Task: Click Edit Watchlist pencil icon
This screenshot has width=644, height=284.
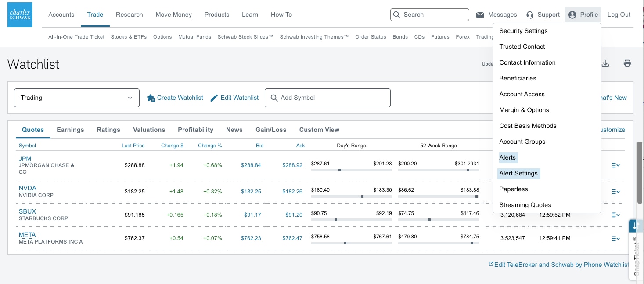Action: tap(214, 98)
